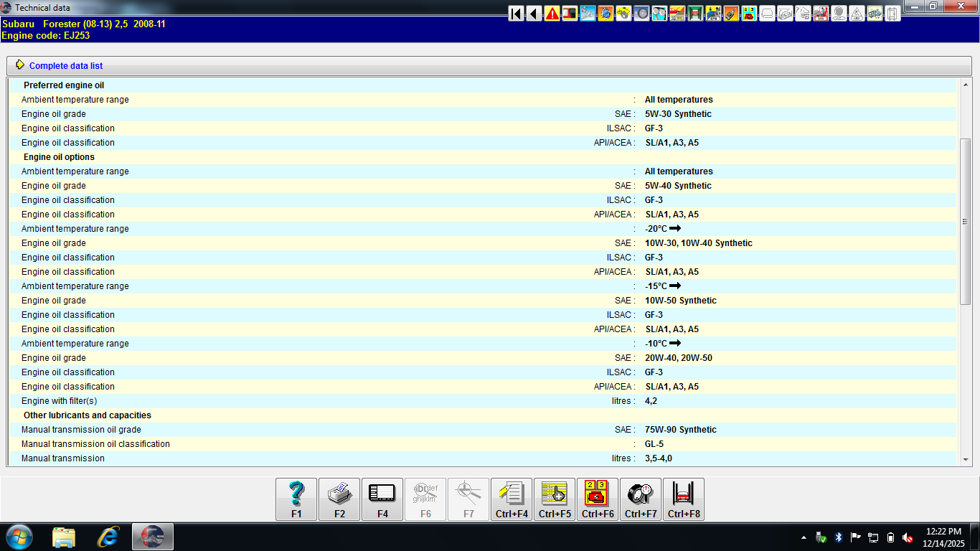Viewport: 980px width, 551px height.
Task: Open the Ctrl+F4 notes pencil button
Action: tap(512, 499)
